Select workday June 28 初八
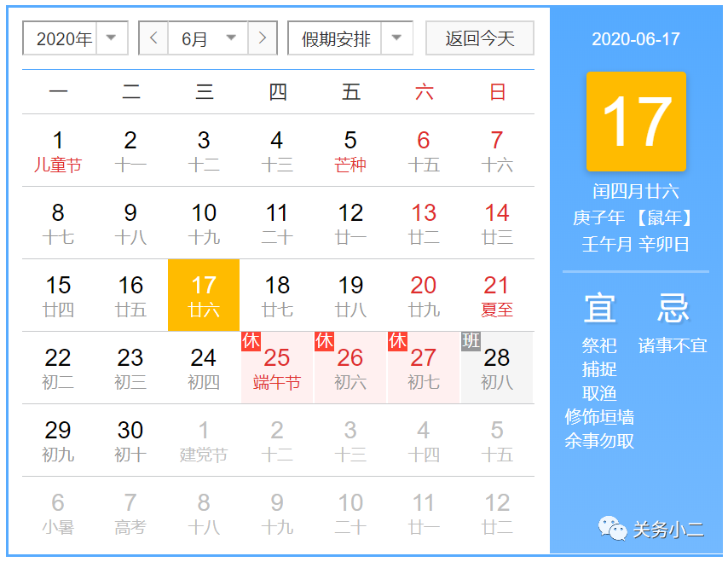Viewport: 728px width, 562px height. tap(497, 368)
